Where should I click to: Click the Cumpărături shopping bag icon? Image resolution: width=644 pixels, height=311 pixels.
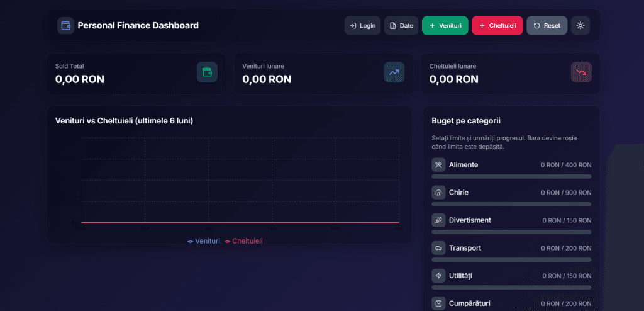[x=438, y=303]
